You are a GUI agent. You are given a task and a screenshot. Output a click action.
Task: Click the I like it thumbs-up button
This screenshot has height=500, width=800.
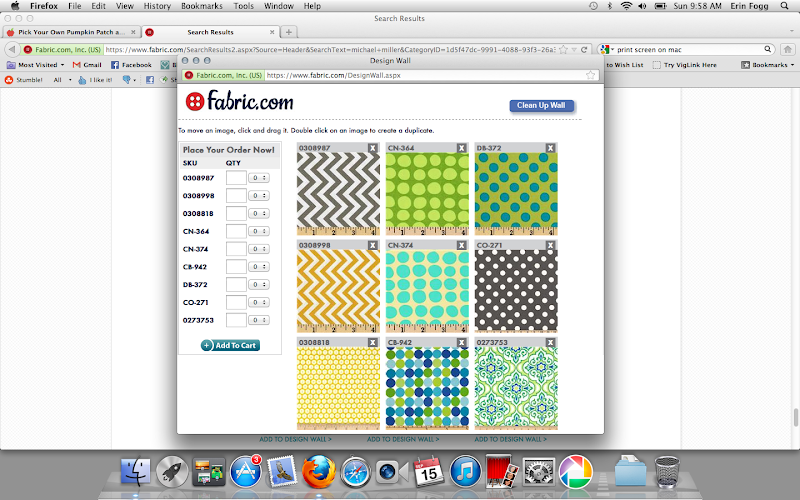[x=95, y=80]
